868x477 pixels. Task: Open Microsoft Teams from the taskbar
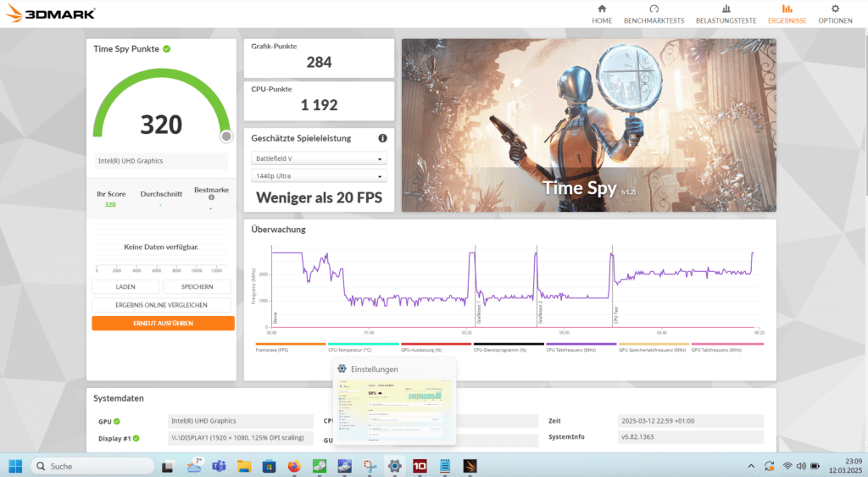tap(220, 466)
